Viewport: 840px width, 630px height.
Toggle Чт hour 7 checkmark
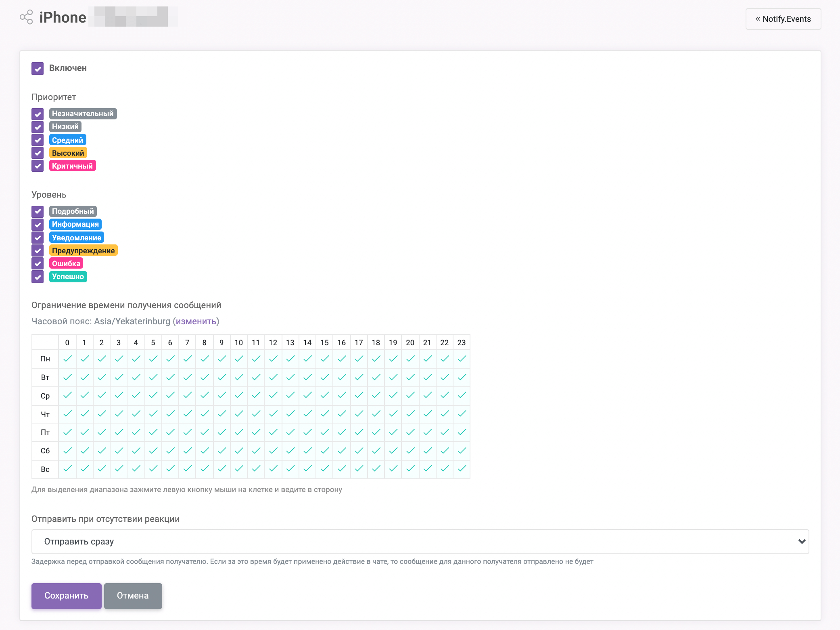click(x=187, y=414)
